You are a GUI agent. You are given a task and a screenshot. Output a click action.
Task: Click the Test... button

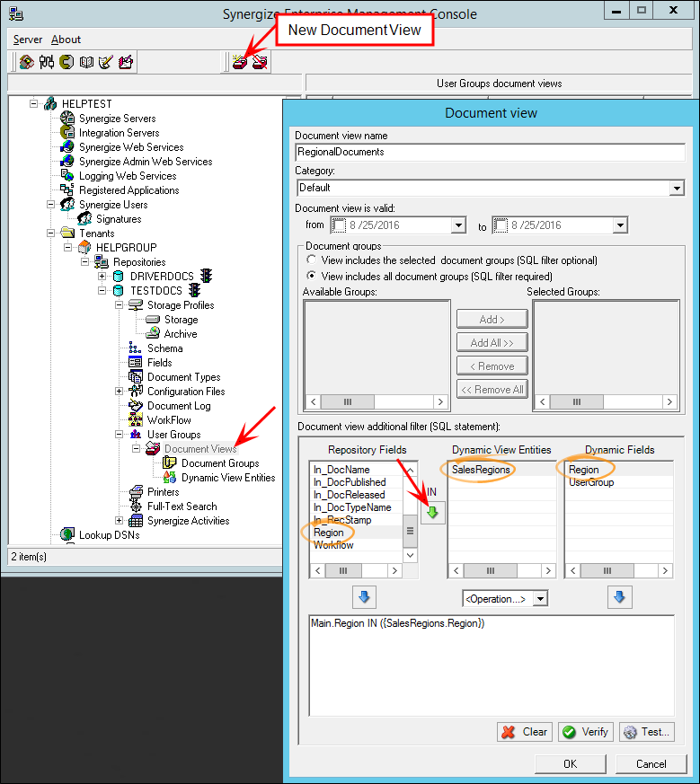tap(646, 732)
